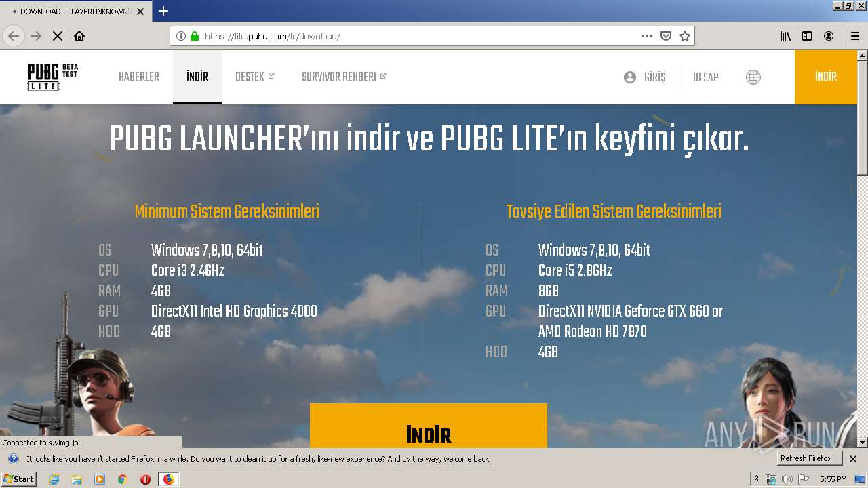Open Internet Explorer from taskbar
868x488 pixels.
click(x=54, y=479)
